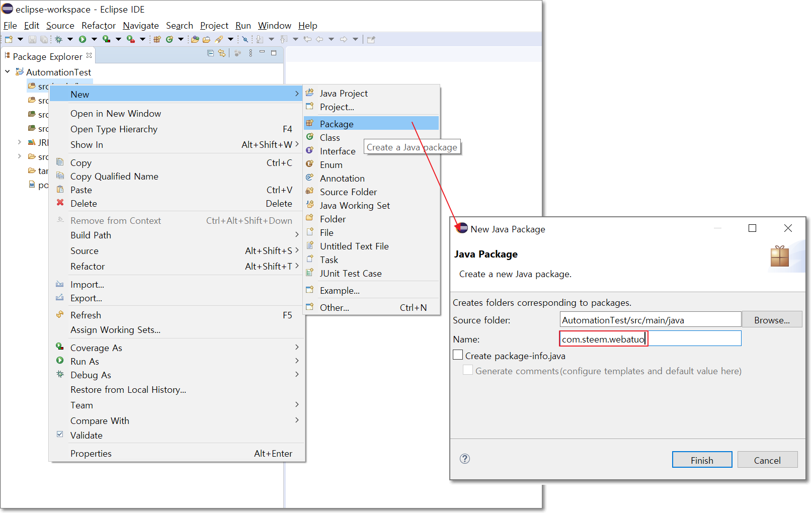The width and height of the screenshot is (812, 513).
Task: Click the Previous Annotation toolbar icon
Action: point(284,39)
